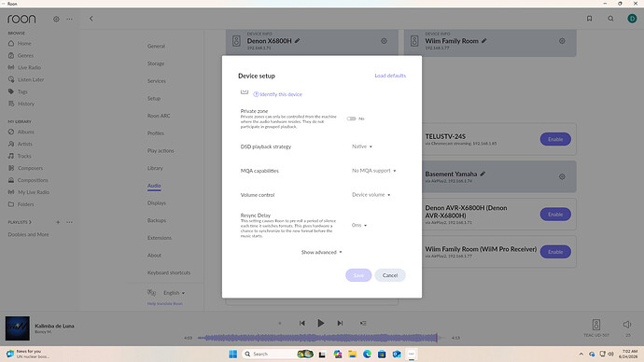Open Volume control dropdown
The image size is (644, 362).
(x=371, y=195)
